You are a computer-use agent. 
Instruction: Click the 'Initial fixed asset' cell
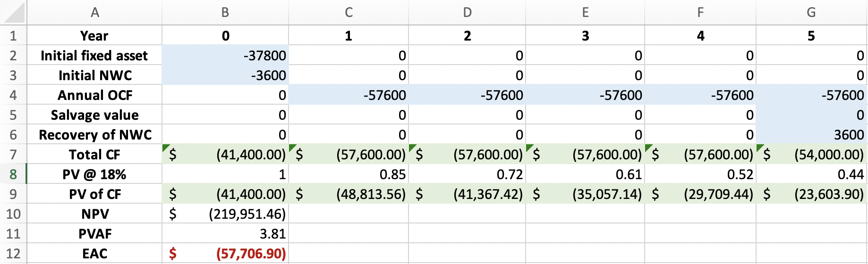click(94, 55)
